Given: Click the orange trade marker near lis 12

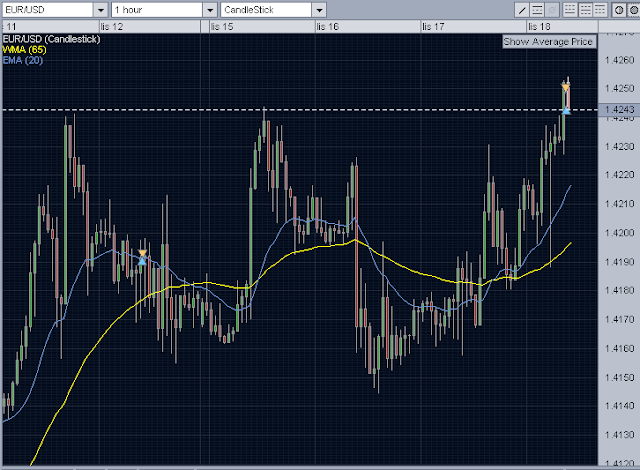Looking at the screenshot, I should (142, 254).
